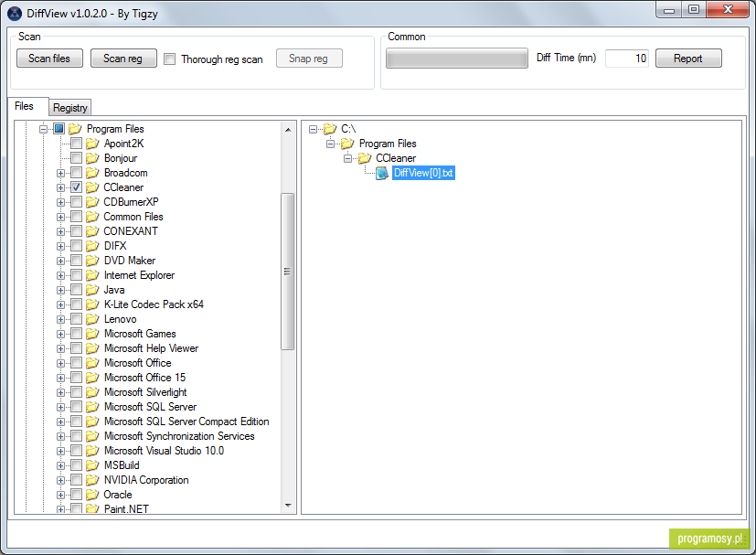Check the Broadcom folder checkbox
756x555 pixels.
tap(76, 173)
